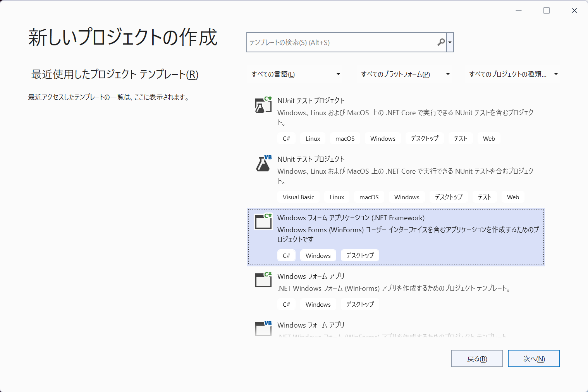Open the すべてのプロジェクトの種類 filter

513,74
